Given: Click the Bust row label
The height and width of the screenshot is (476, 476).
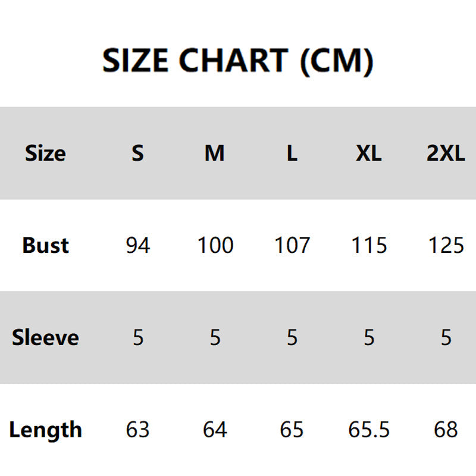Looking at the screenshot, I should click(x=45, y=245).
